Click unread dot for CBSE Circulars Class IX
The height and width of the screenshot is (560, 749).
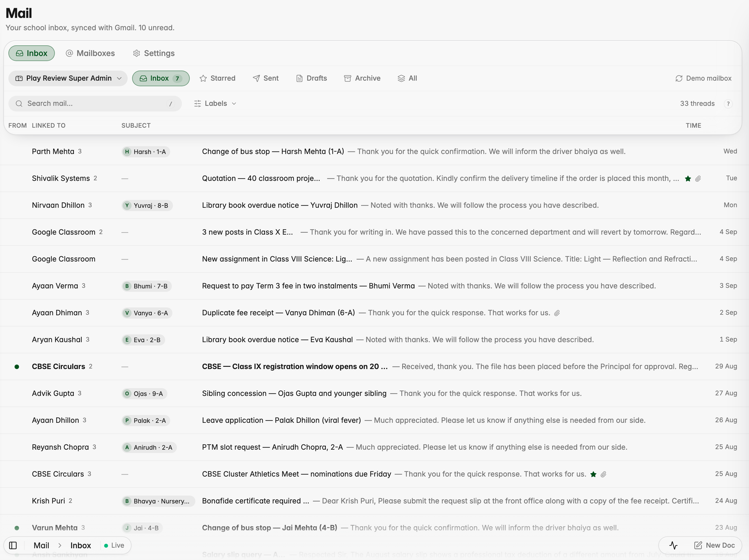17,367
